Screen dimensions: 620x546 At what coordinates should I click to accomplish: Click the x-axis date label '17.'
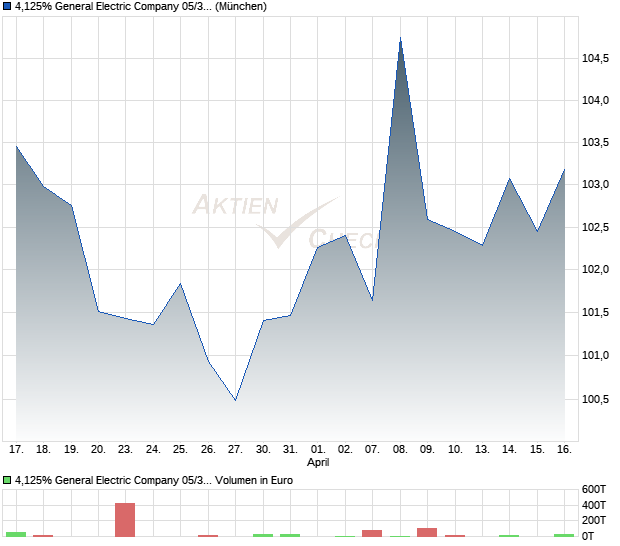pos(16,450)
